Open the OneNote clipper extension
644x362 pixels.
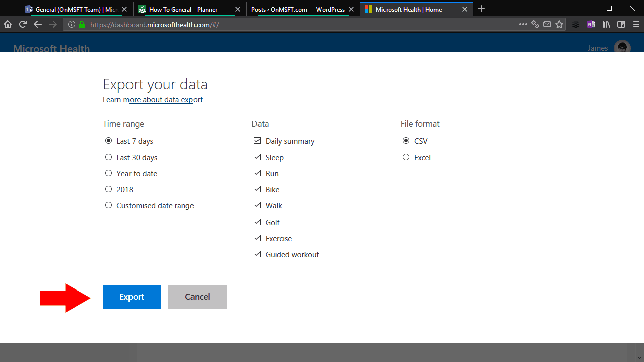591,24
